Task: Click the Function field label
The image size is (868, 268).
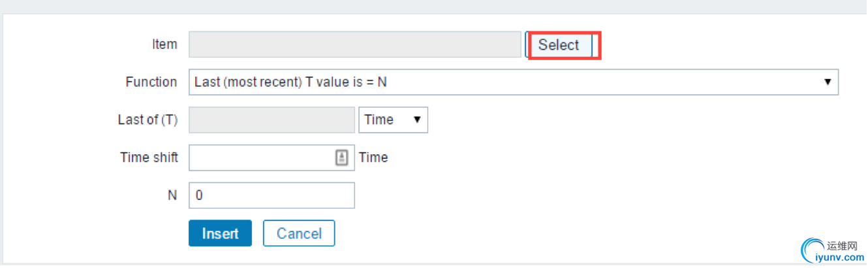Action: pos(151,82)
